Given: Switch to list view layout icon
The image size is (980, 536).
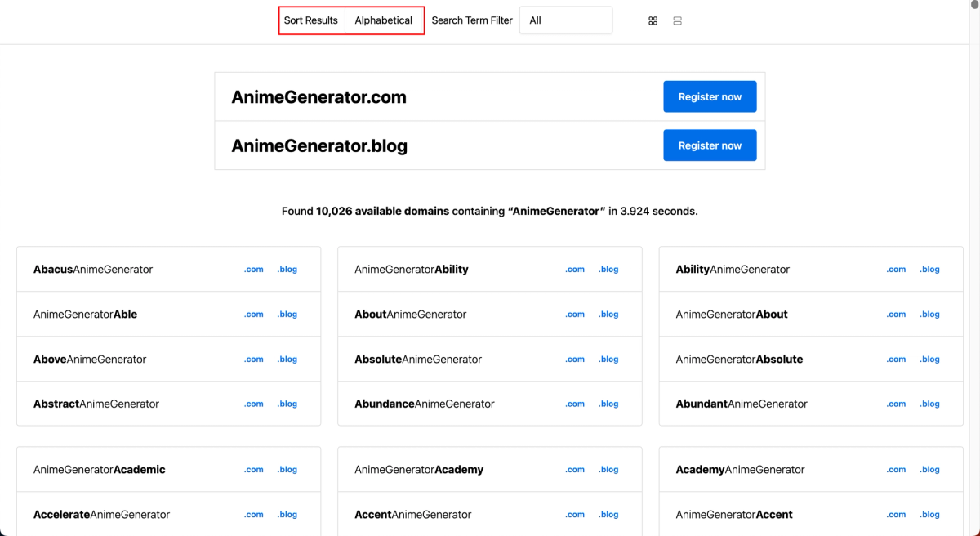Looking at the screenshot, I should (x=677, y=20).
